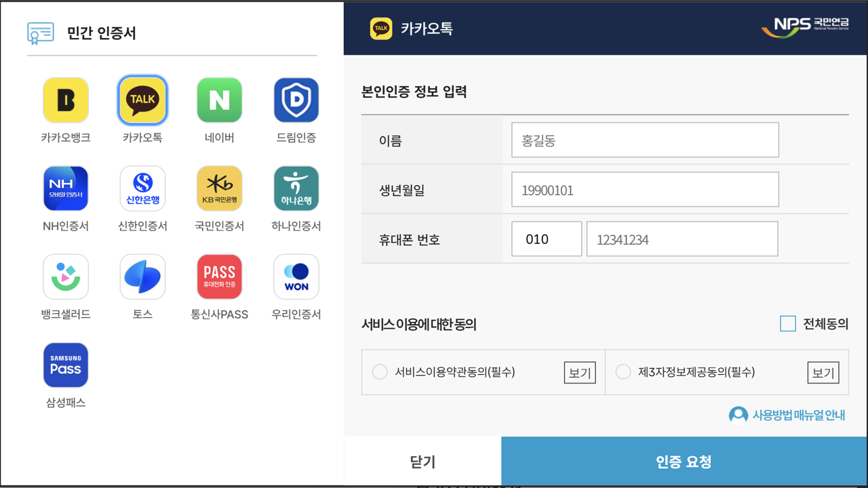Click the 서비스 이용에 대한 동의 heading
The width and height of the screenshot is (868, 488).
click(x=419, y=325)
